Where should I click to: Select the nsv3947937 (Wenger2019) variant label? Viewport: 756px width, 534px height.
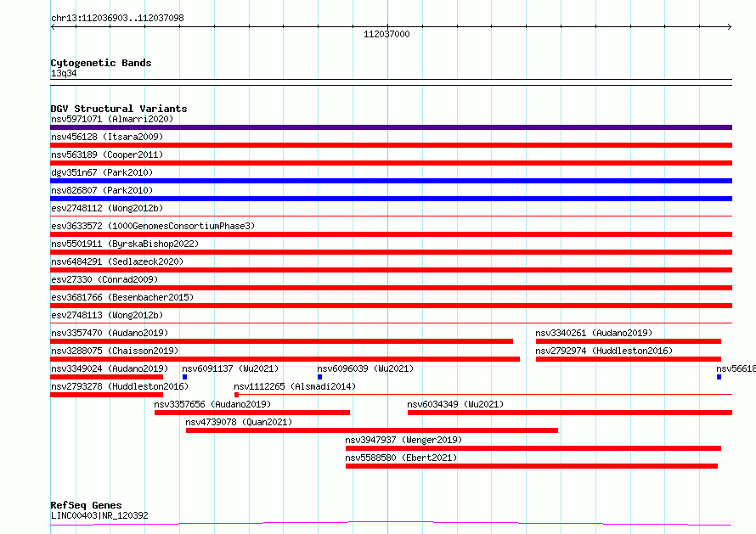point(403,440)
